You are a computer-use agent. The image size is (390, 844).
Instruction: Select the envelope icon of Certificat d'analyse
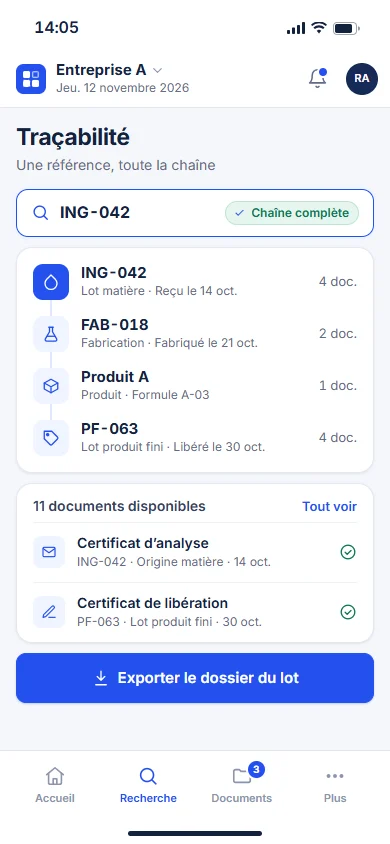click(49, 552)
